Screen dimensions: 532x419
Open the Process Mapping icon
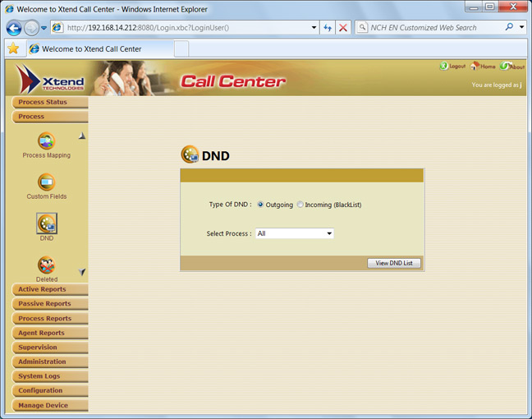point(47,141)
